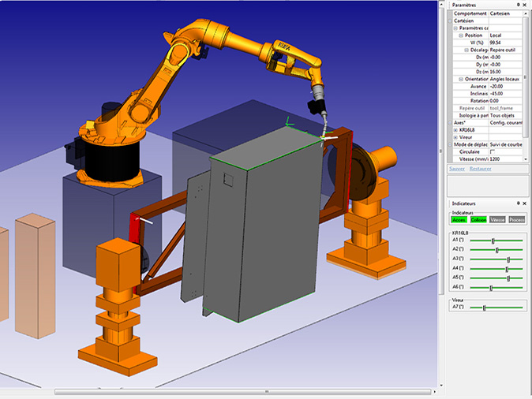
Task: Close the Paramètres panel
Action: (x=526, y=5)
